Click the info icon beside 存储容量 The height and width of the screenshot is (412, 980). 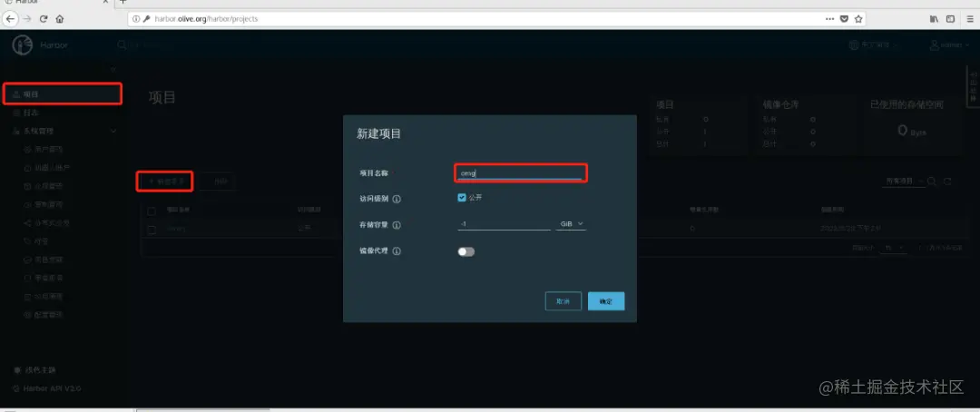tap(397, 225)
